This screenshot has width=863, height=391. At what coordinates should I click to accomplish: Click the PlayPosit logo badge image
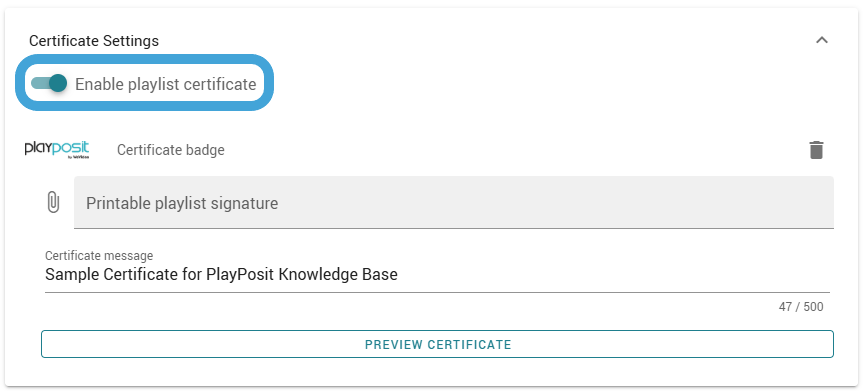click(57, 149)
